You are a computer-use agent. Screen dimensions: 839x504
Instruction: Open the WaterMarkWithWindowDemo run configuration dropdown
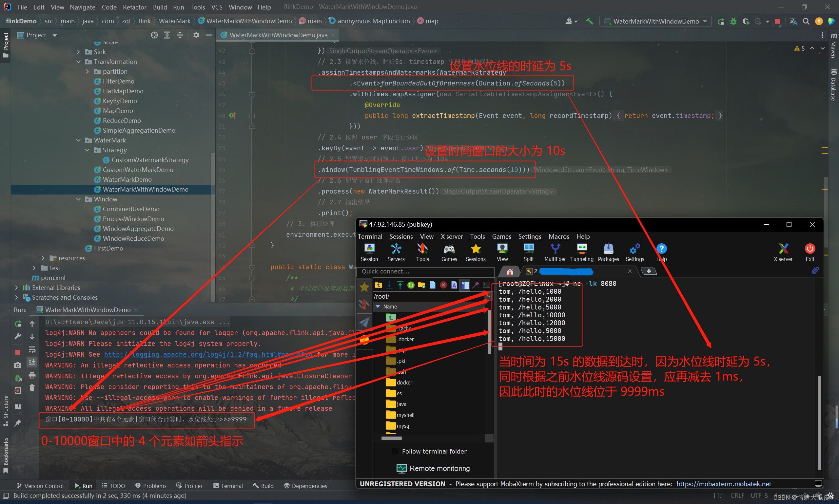[x=655, y=21]
